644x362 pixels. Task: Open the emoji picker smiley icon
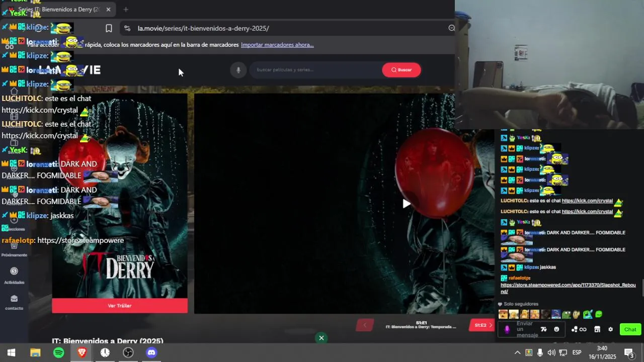(556, 329)
